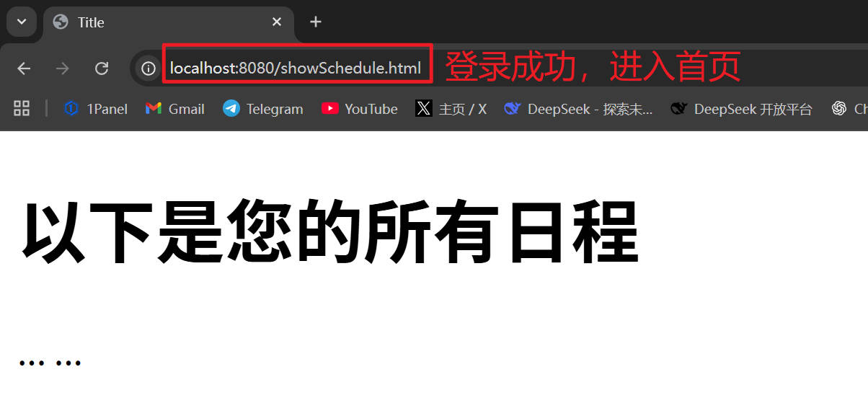Open the 1Panel bookmark

[95, 109]
